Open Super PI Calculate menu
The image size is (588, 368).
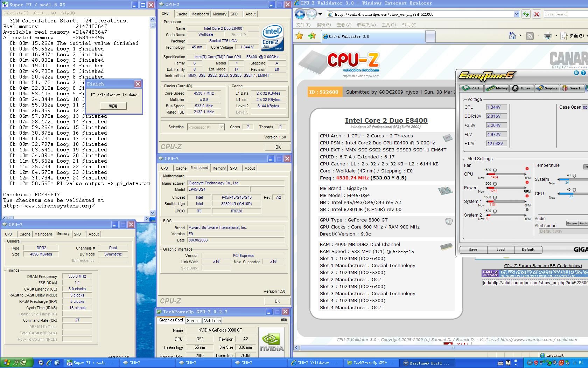[16, 13]
